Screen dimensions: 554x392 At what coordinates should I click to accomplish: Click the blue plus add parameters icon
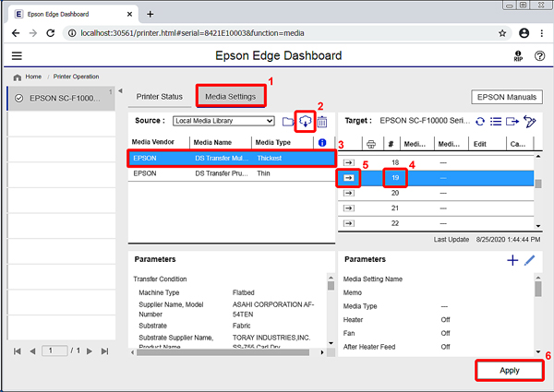512,260
